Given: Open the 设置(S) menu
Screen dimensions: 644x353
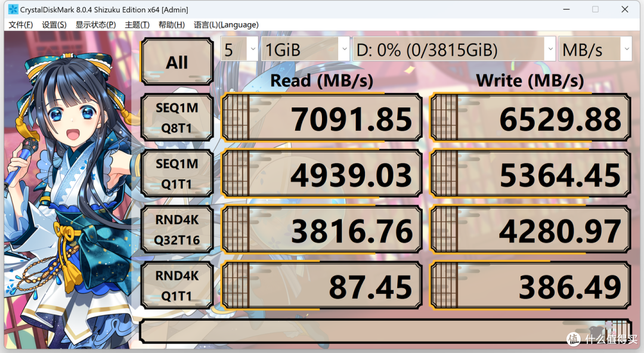Looking at the screenshot, I should (x=54, y=24).
